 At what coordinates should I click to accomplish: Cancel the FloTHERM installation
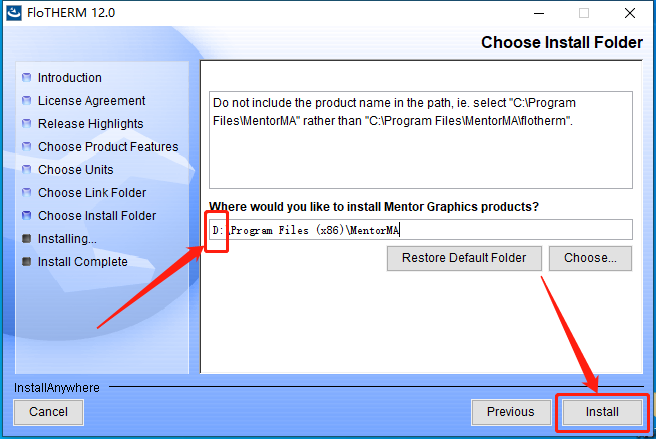[49, 412]
